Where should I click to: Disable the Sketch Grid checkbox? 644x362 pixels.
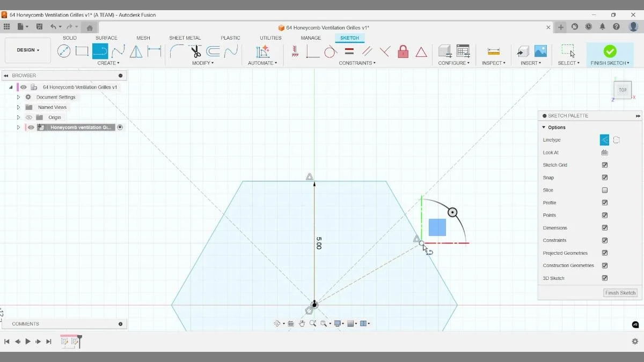point(605,165)
